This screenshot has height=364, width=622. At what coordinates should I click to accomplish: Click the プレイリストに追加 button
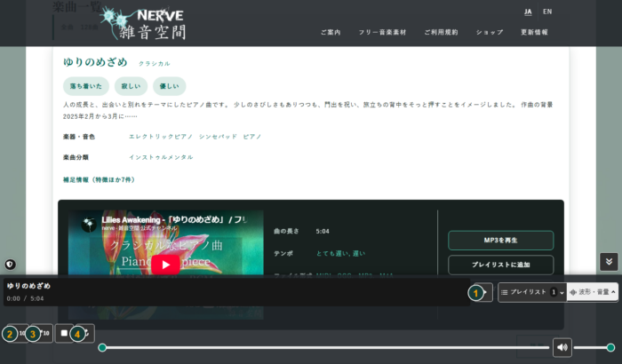(500, 265)
